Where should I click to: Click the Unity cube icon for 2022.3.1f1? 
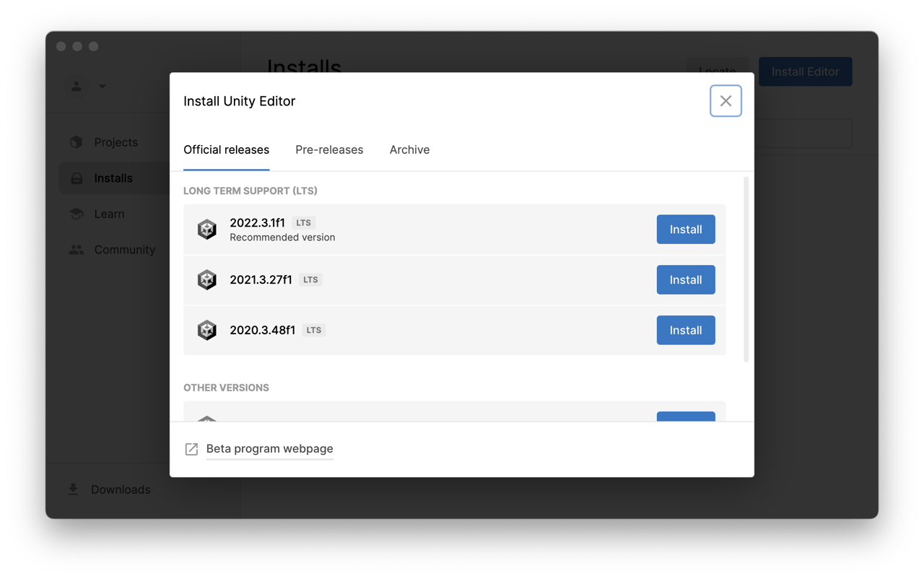point(207,230)
